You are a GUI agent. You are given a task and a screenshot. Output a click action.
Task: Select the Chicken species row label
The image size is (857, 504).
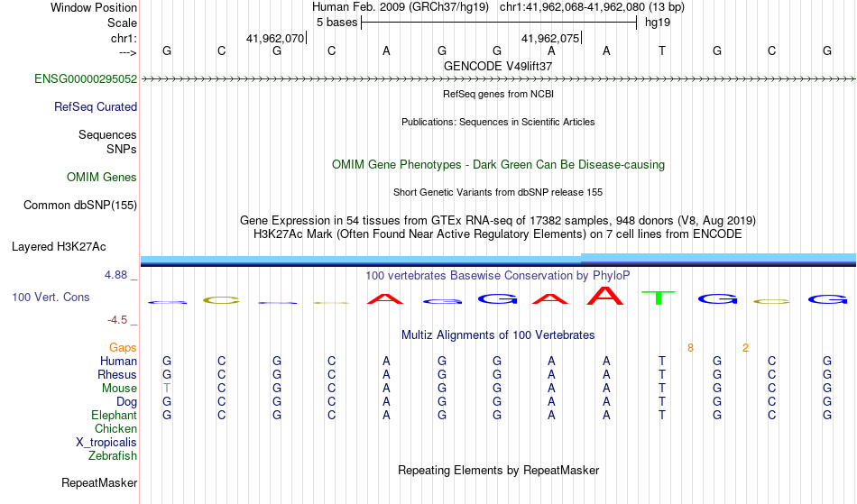115,429
